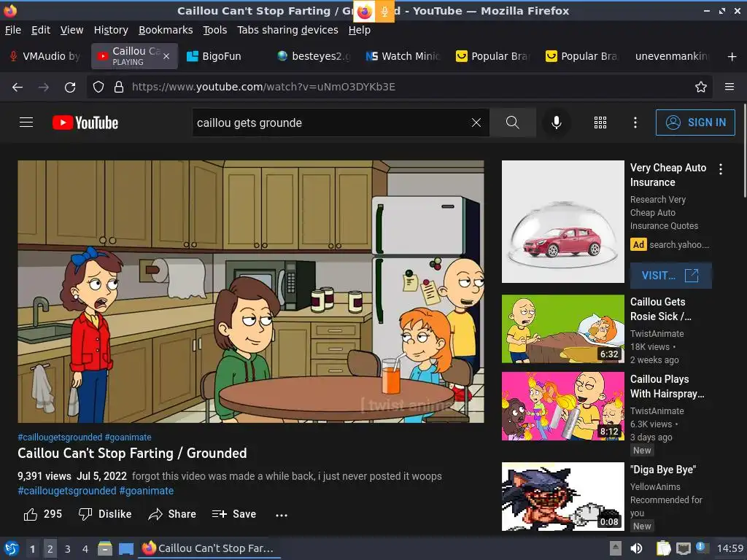Reload the current page
This screenshot has height=560, width=747.
[x=70, y=87]
